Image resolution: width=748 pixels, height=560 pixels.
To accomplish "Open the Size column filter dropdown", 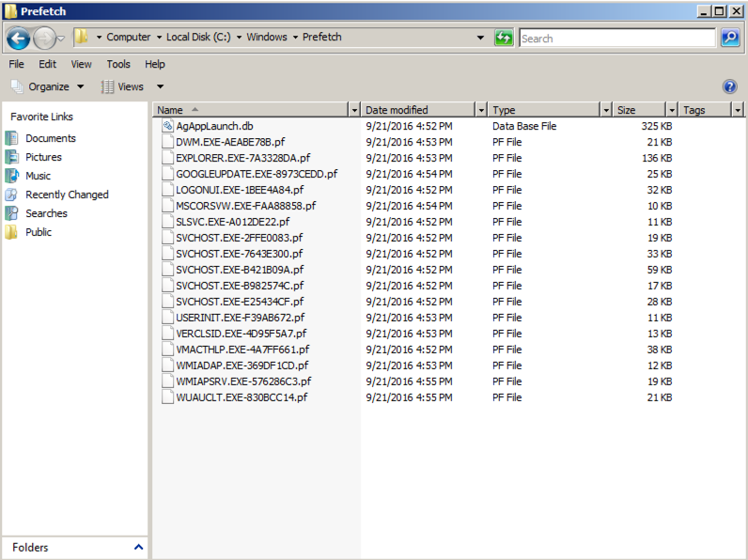I will [x=672, y=110].
